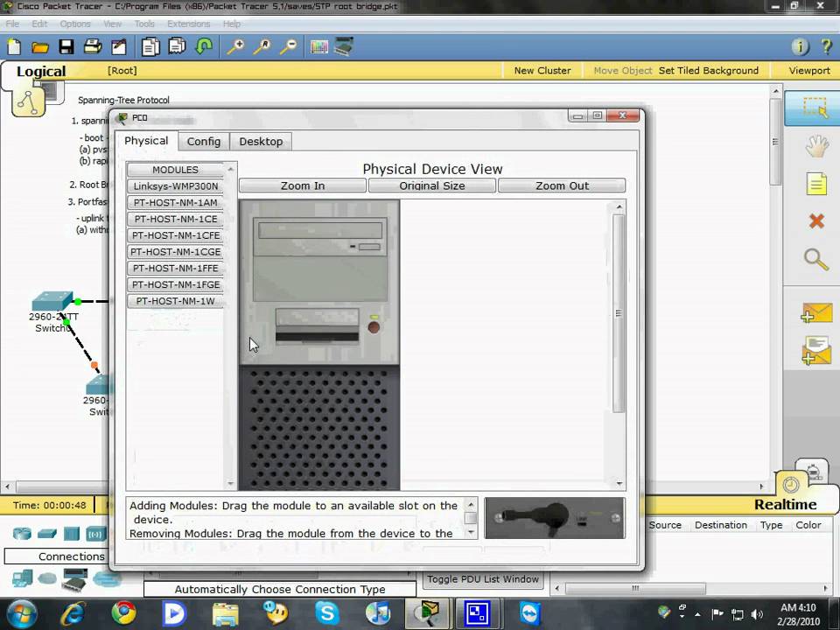Select the PT-HOST-NM-1FGE module
Image resolution: width=840 pixels, height=630 pixels.
[x=175, y=284]
